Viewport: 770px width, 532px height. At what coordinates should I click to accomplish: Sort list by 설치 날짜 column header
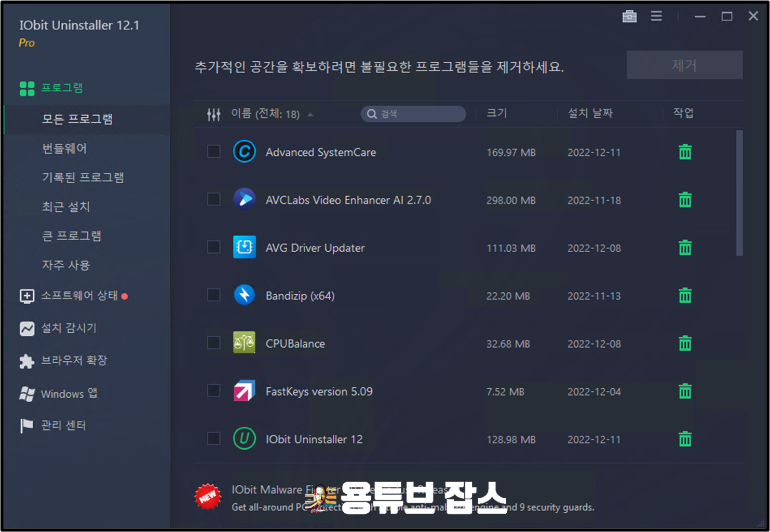[x=590, y=113]
